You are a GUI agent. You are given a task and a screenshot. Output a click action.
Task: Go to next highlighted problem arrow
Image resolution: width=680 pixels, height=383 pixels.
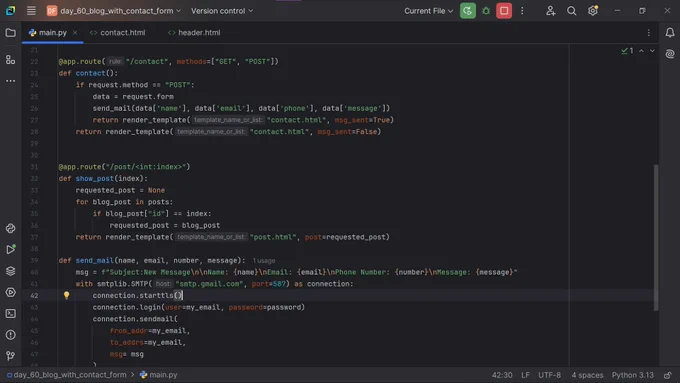(x=652, y=51)
